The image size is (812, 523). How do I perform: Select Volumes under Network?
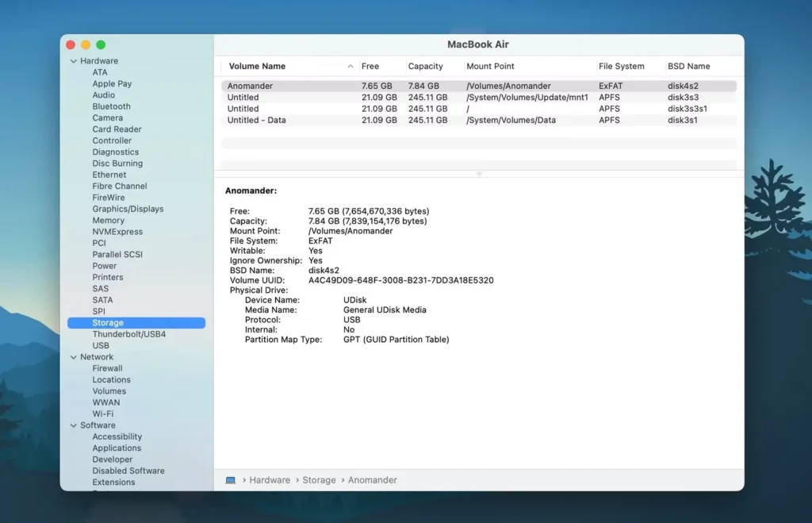109,392
